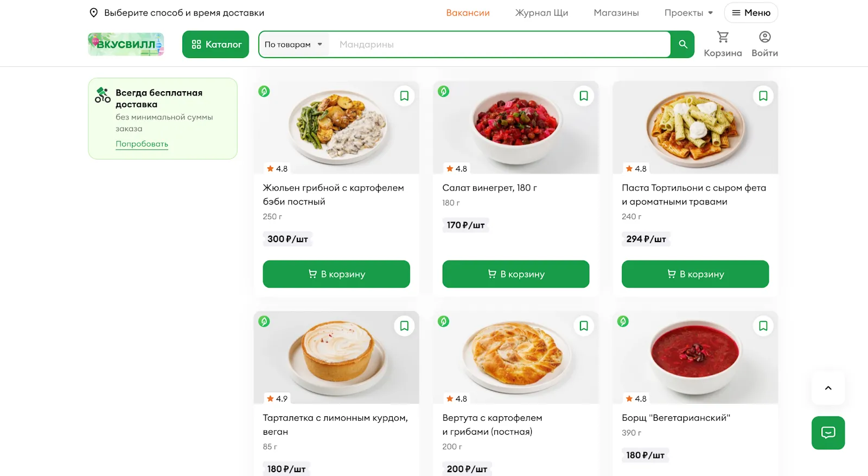Click the scroll-to-top arrow button
Screen dimensions: 868x476
click(x=828, y=388)
